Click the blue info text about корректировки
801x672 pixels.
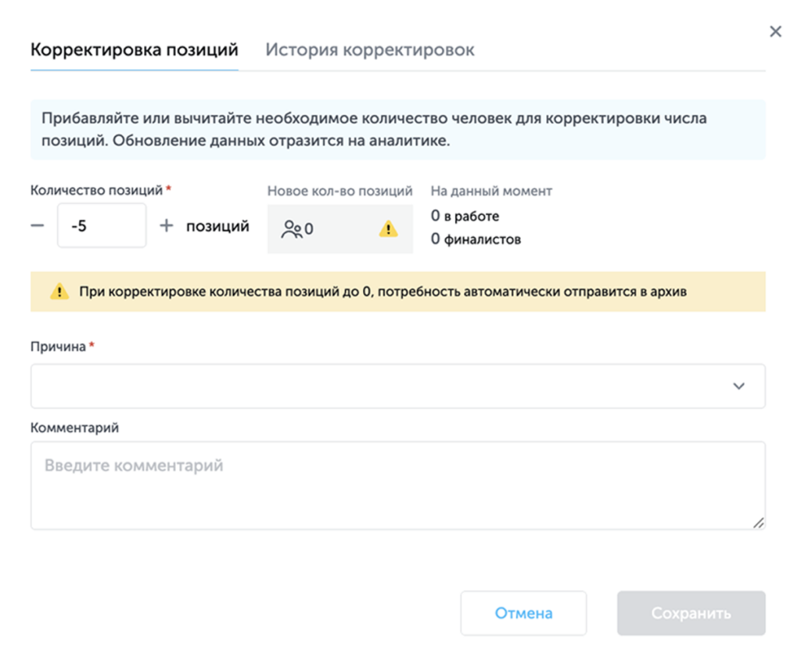(x=374, y=129)
